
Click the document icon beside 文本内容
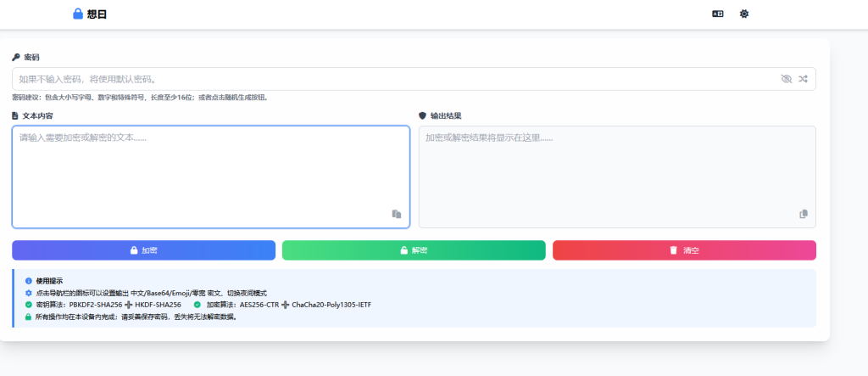(x=15, y=115)
